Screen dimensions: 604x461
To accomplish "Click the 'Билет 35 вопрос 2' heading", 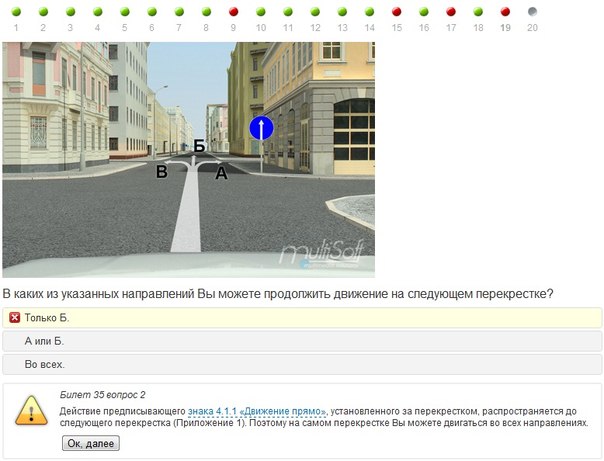I will 102,395.
